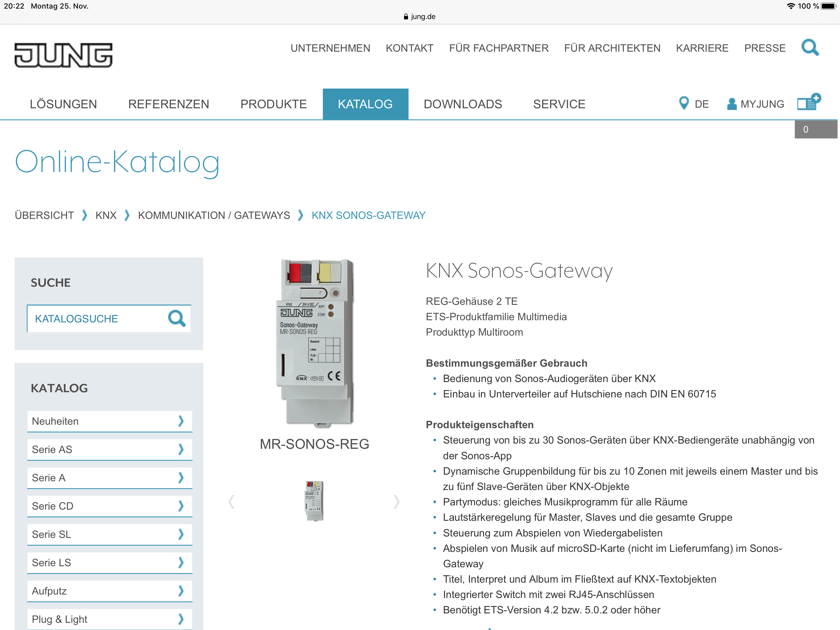The image size is (840, 630).
Task: Go to the PRODUKTE menu
Action: [x=273, y=104]
